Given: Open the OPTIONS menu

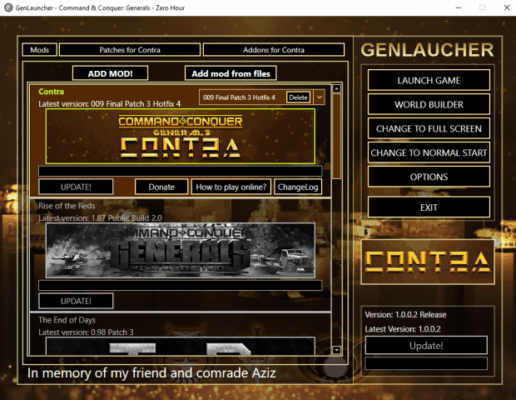Looking at the screenshot, I should 429,177.
